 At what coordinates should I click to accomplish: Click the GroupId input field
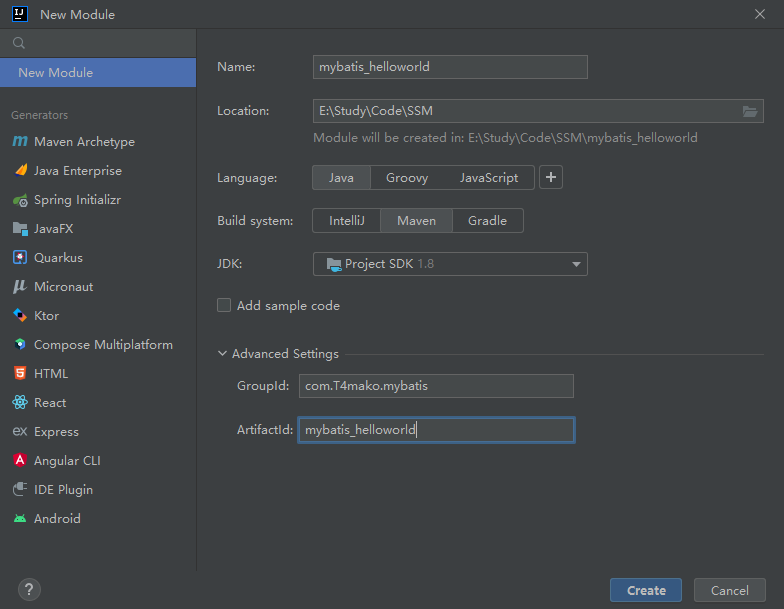pos(436,386)
